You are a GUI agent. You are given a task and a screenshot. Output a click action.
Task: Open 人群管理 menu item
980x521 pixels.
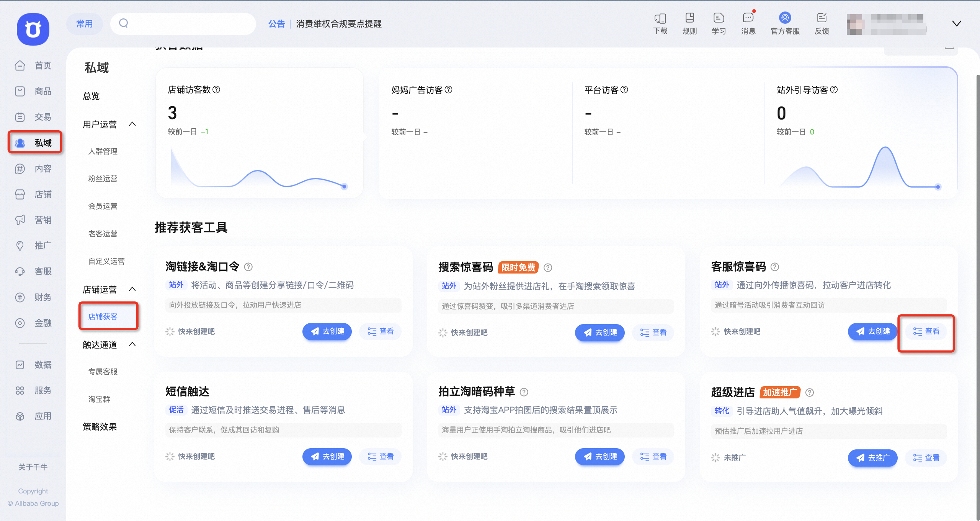[x=103, y=151]
